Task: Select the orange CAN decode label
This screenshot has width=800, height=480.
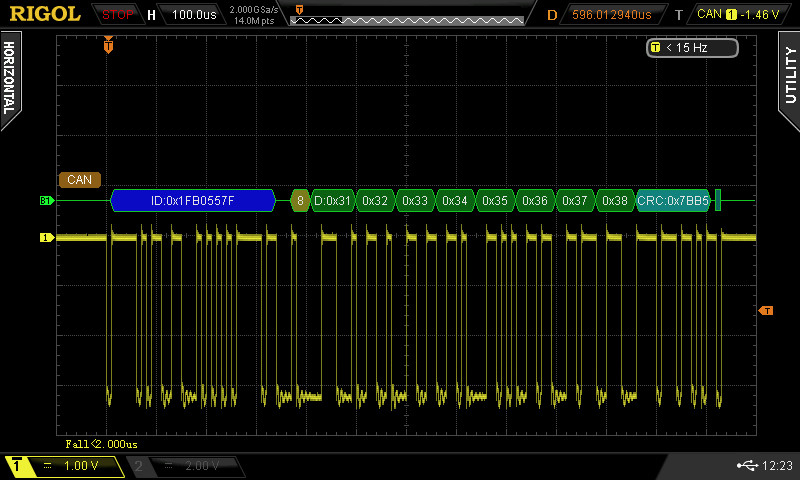Action: [x=79, y=180]
